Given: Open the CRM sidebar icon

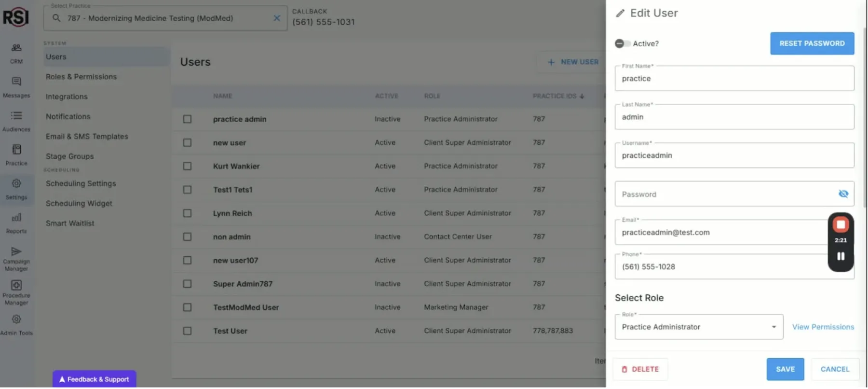Looking at the screenshot, I should (16, 48).
